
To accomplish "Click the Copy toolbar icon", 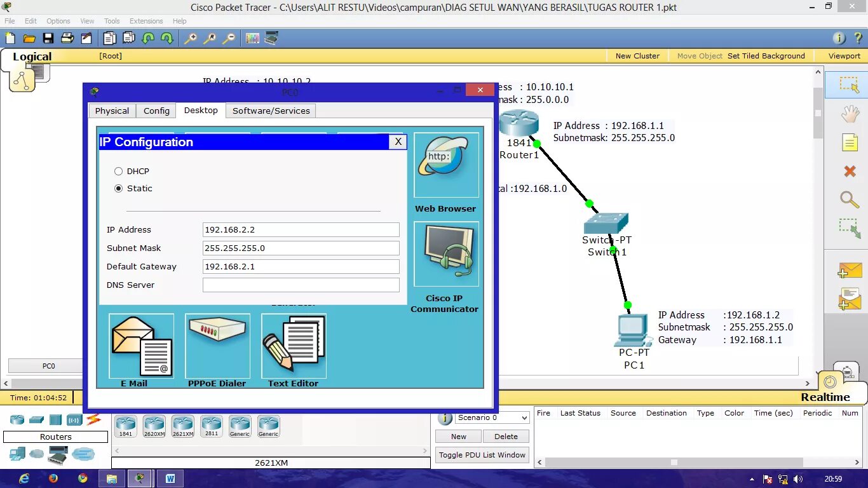I will (111, 38).
